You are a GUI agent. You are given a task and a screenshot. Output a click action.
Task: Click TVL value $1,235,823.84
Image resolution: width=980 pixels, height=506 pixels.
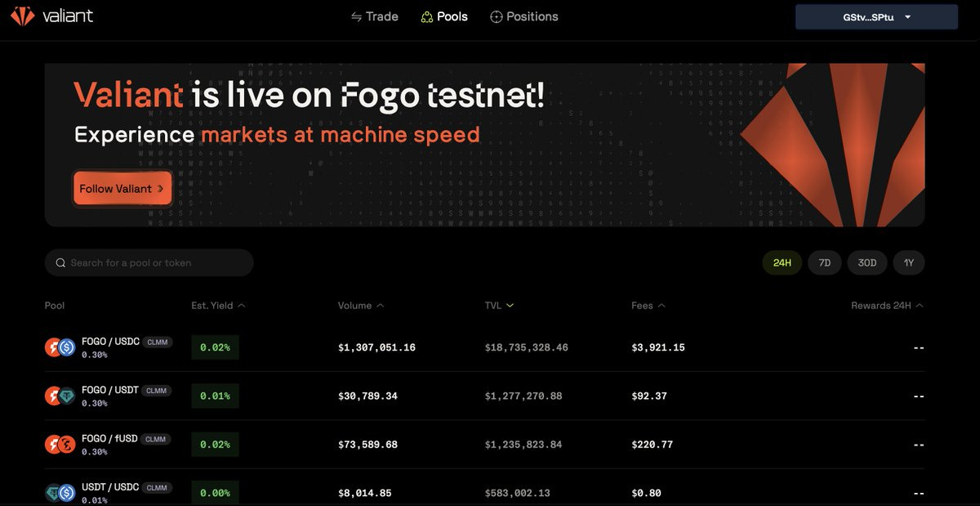tap(523, 445)
